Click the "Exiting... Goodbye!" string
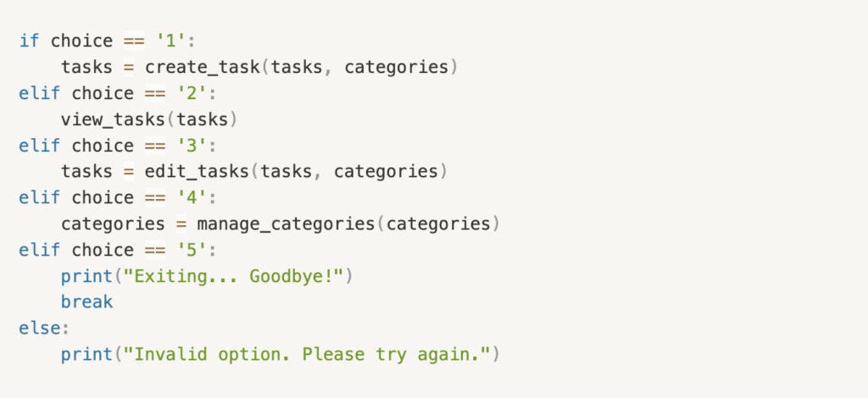 (234, 276)
